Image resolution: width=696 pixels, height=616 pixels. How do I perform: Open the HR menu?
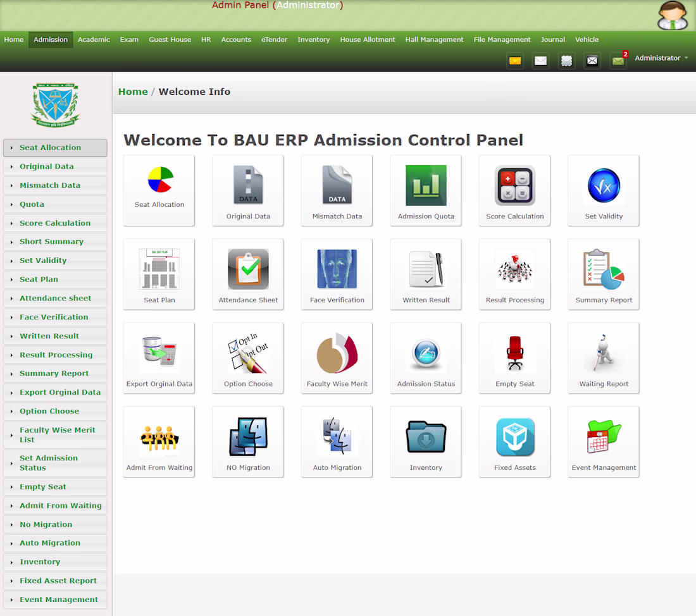click(x=206, y=39)
